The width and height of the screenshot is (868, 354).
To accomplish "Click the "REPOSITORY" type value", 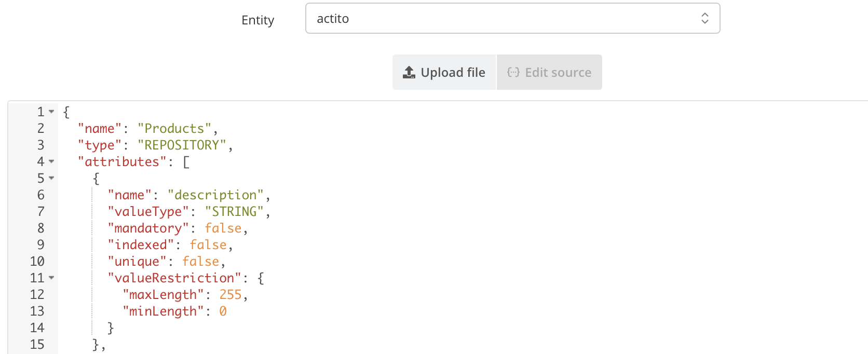I will click(182, 145).
